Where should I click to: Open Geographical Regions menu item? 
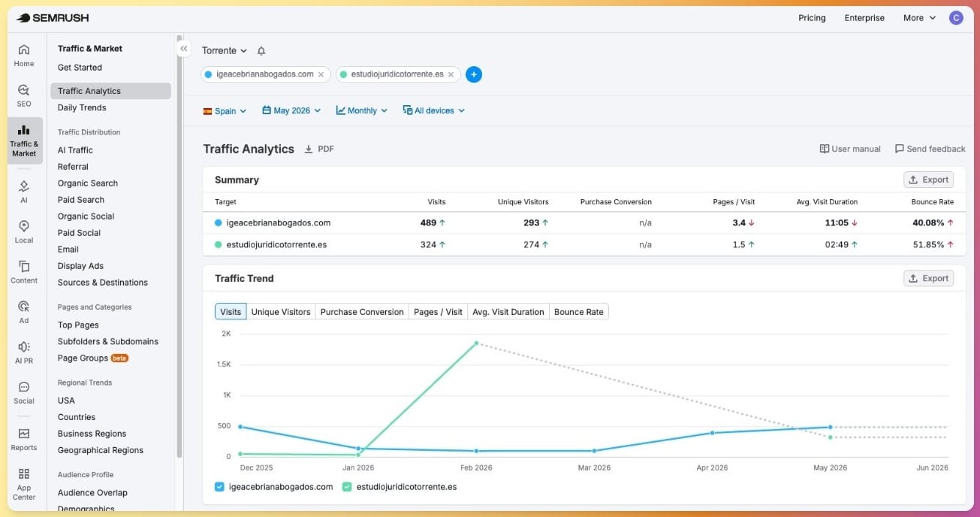point(101,450)
